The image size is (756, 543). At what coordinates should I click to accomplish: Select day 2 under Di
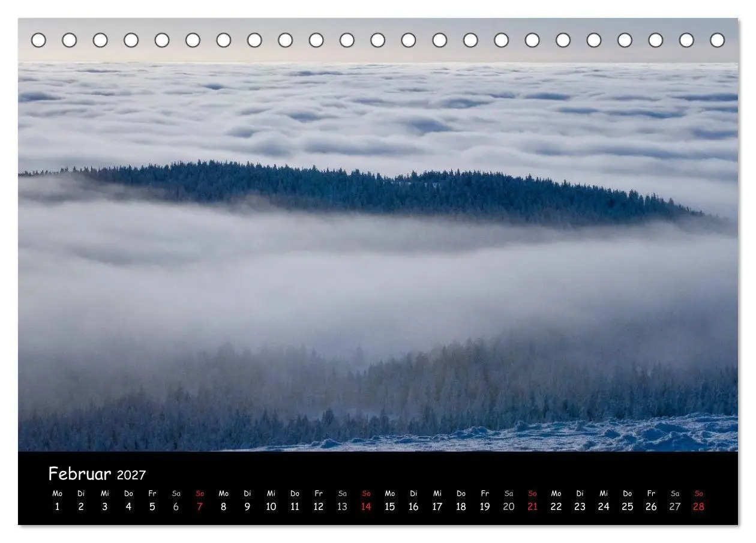coord(81,506)
